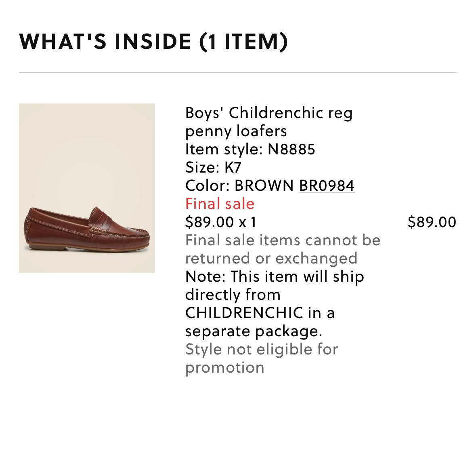The image size is (476, 449).
Task: Click the final sale items cannot be returned notice
Action: (x=283, y=240)
